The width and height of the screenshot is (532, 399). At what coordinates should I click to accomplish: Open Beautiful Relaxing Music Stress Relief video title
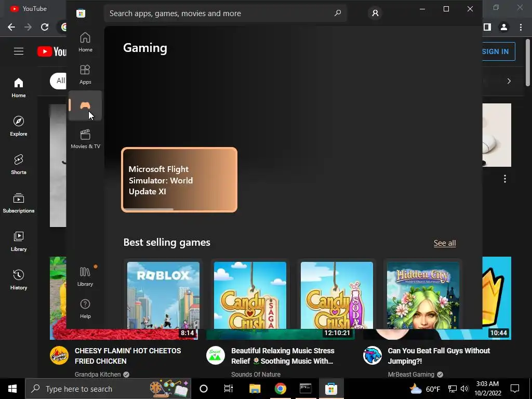[x=283, y=356]
